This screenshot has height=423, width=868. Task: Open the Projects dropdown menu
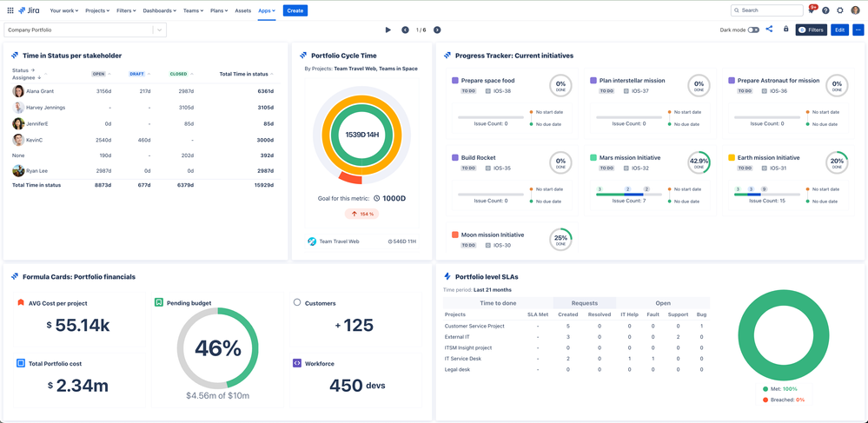click(x=97, y=10)
